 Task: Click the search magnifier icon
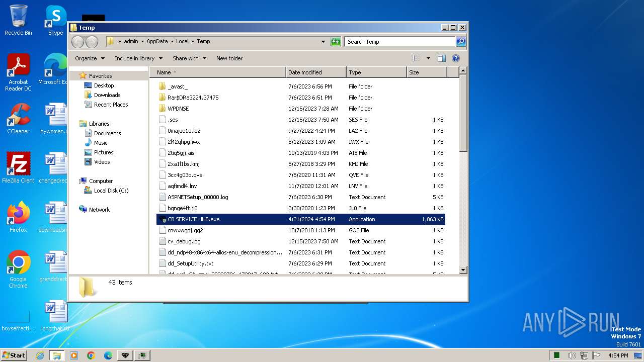[460, 42]
